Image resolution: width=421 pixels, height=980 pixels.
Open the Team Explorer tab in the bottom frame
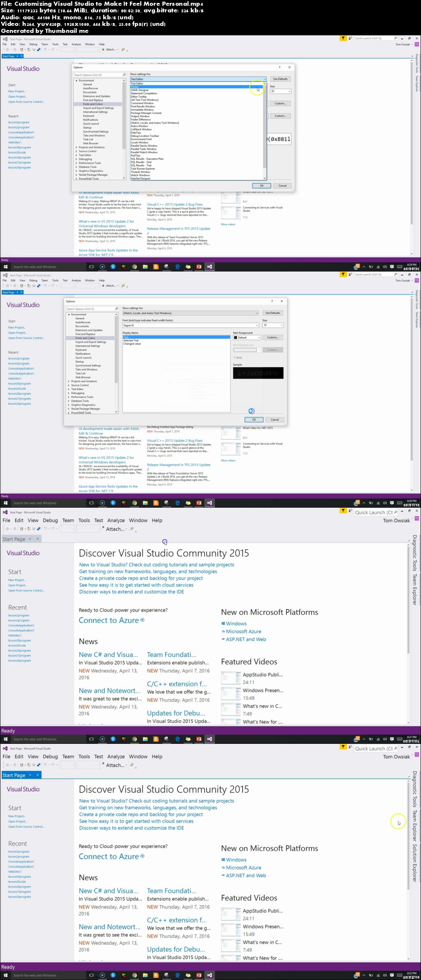point(415,826)
